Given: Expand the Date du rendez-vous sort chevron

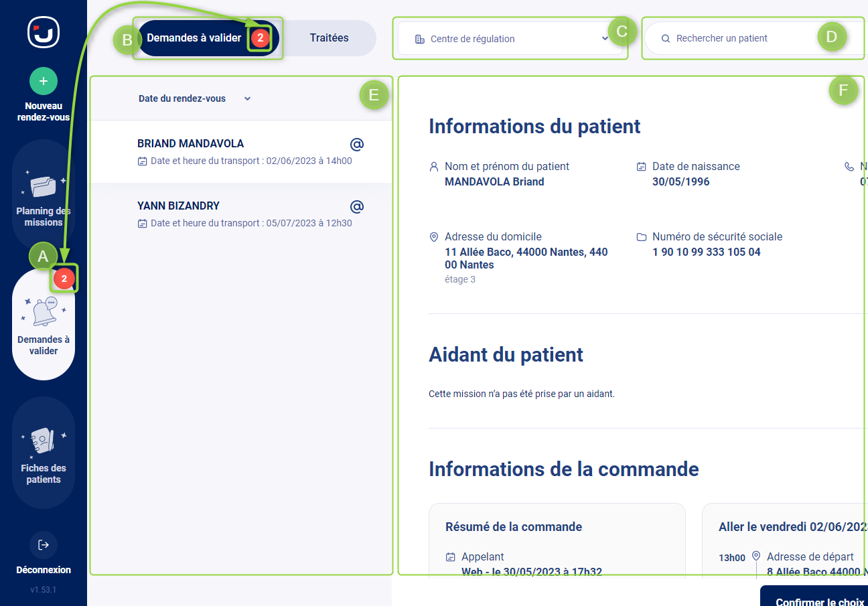Looking at the screenshot, I should tap(247, 99).
